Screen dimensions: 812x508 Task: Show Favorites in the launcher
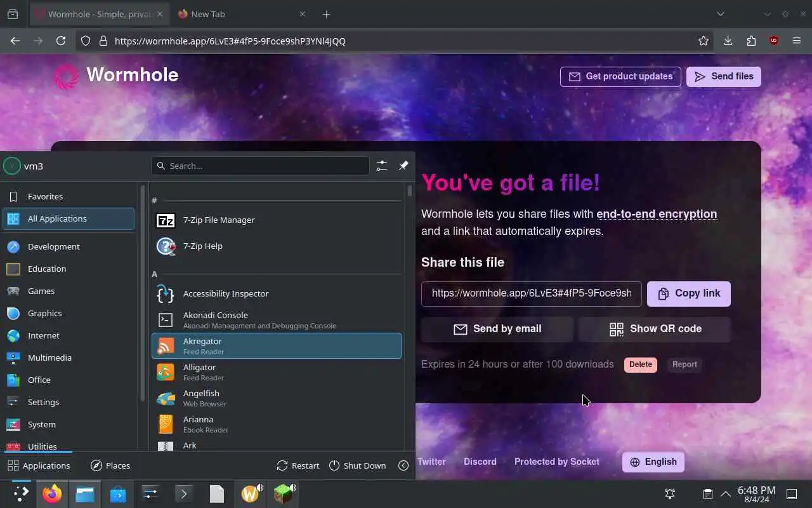(x=69, y=196)
